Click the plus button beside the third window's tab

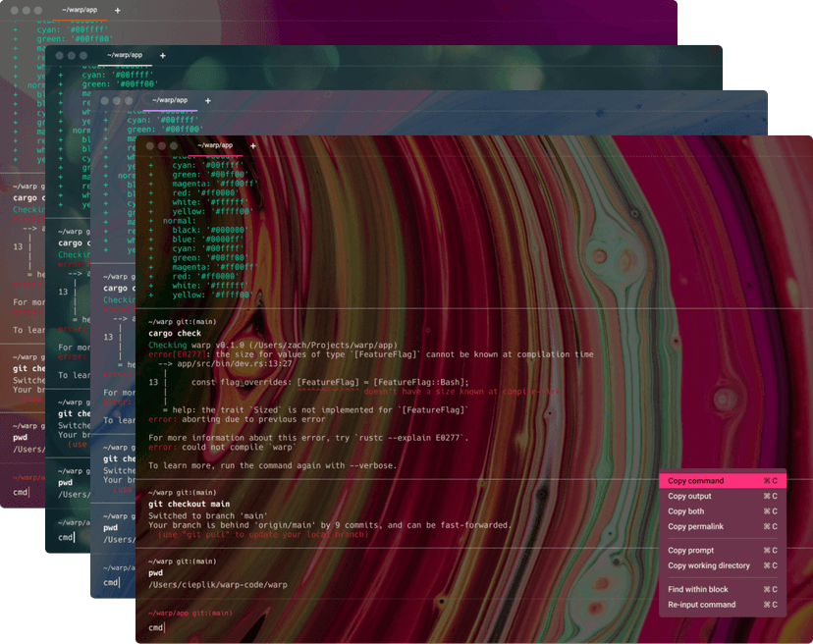coord(207,100)
